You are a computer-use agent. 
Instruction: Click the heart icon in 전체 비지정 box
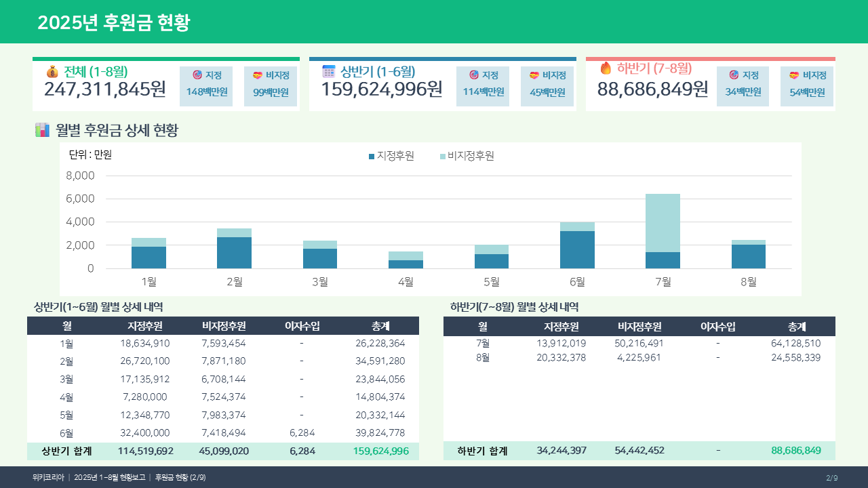[258, 75]
